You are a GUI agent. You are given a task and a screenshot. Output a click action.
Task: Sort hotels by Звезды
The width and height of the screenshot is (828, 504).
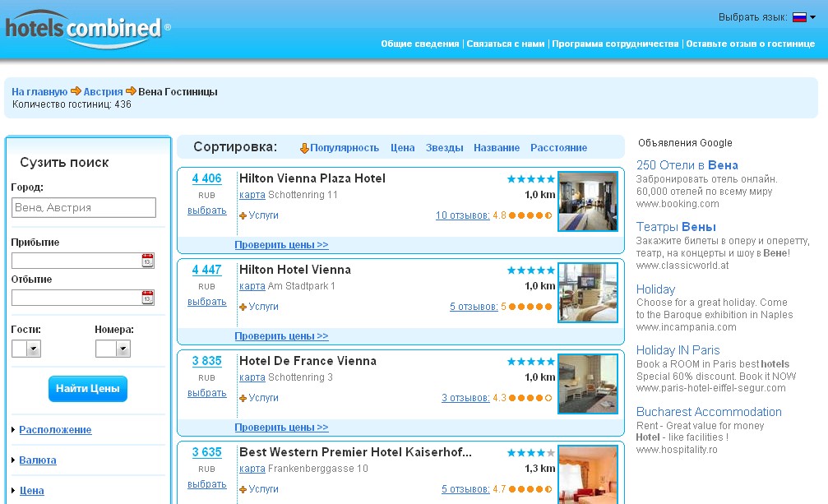(x=445, y=148)
